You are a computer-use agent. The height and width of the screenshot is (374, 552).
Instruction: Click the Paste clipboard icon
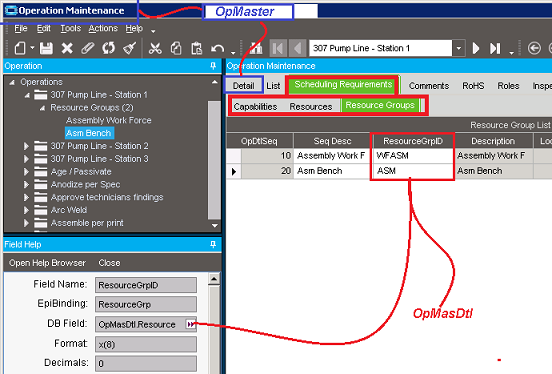point(196,48)
